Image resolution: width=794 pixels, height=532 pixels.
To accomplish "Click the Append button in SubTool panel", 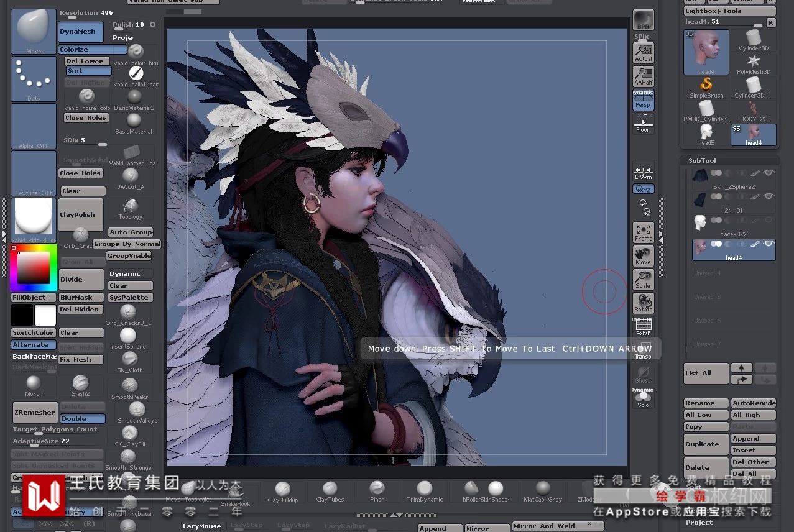I will [754, 439].
